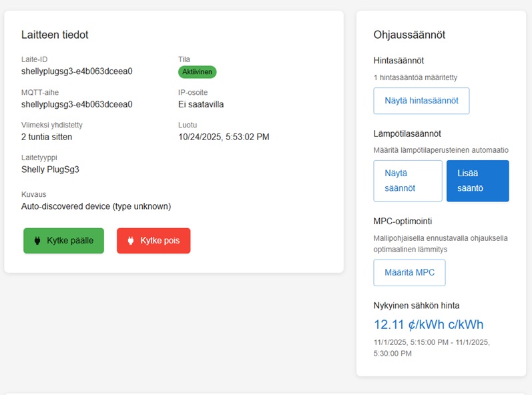Screen dimensions: 532x395
Task: Add a rule with Lisää sääntö
Action: pos(477,181)
